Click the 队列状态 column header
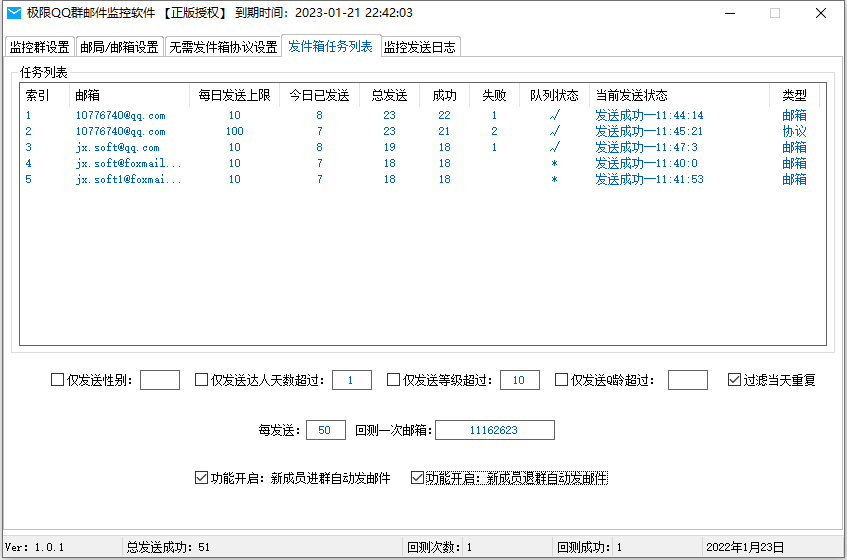 pos(554,95)
